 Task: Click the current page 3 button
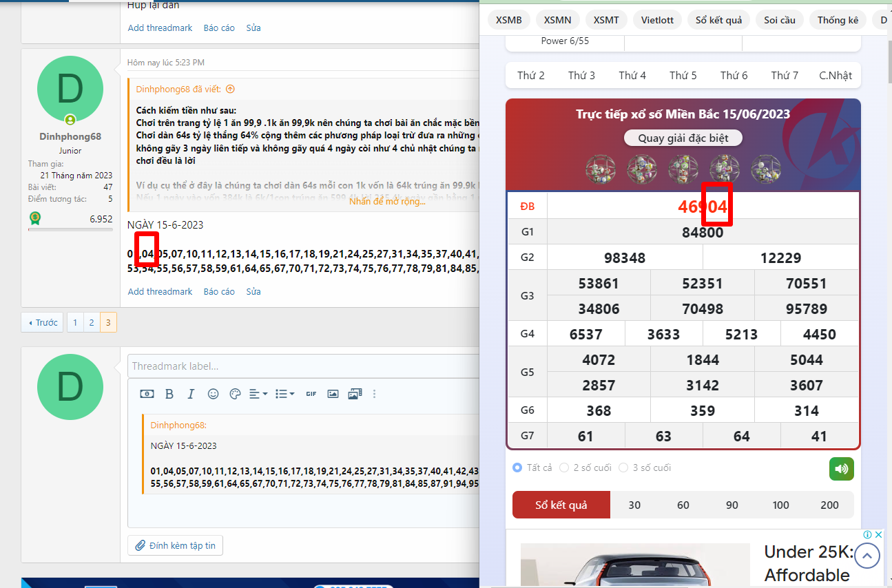click(x=108, y=322)
